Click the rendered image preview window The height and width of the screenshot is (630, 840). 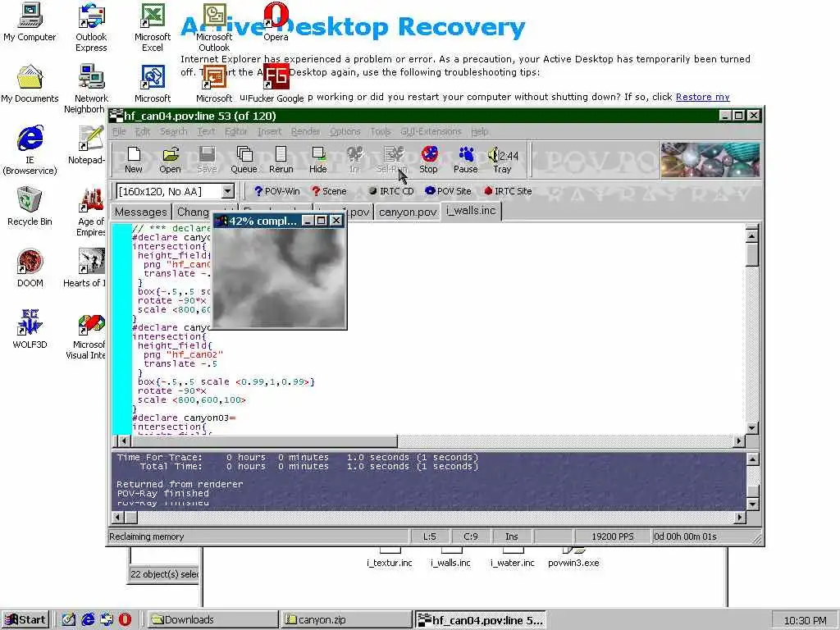click(280, 277)
